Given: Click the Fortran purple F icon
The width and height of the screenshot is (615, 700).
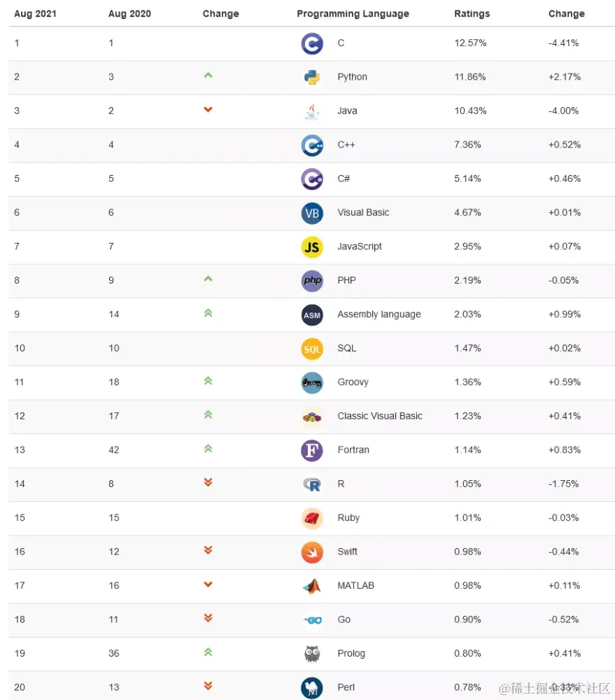Looking at the screenshot, I should tap(312, 450).
